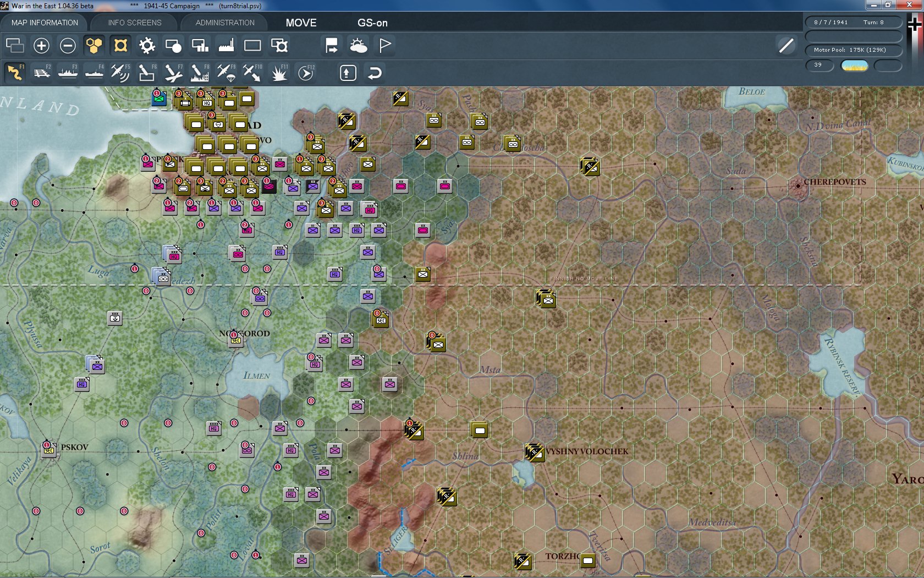Viewport: 924px width, 578px height.
Task: Click the gear-shaped icon in top toolbar
Action: [x=147, y=46]
